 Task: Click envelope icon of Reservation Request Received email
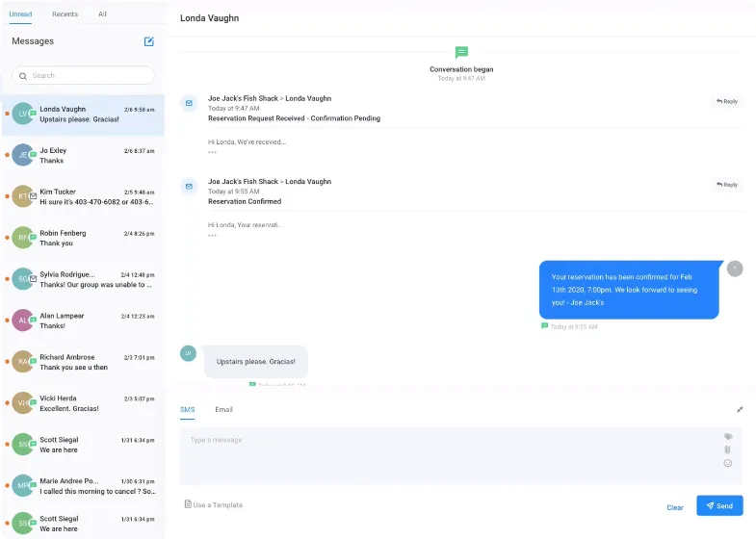[x=189, y=103]
